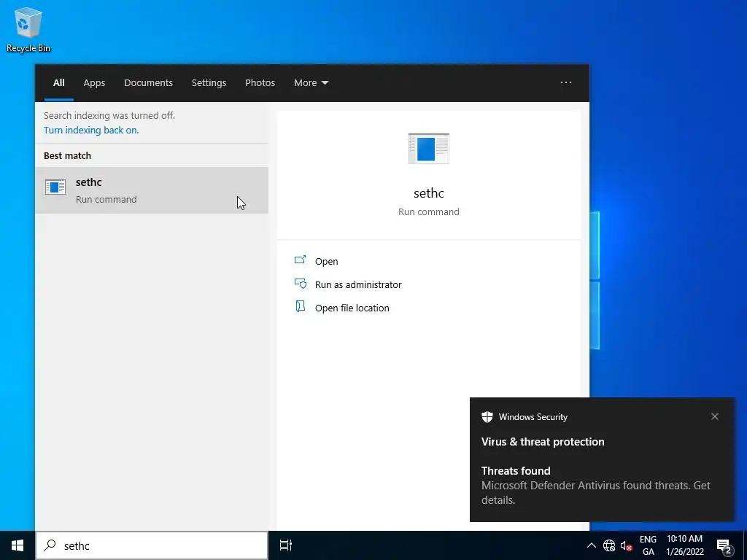
Task: Click Open for sethc
Action: click(326, 261)
